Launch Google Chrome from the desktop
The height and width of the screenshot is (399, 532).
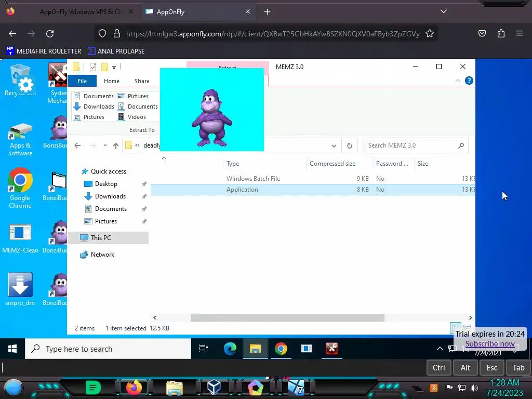click(20, 188)
